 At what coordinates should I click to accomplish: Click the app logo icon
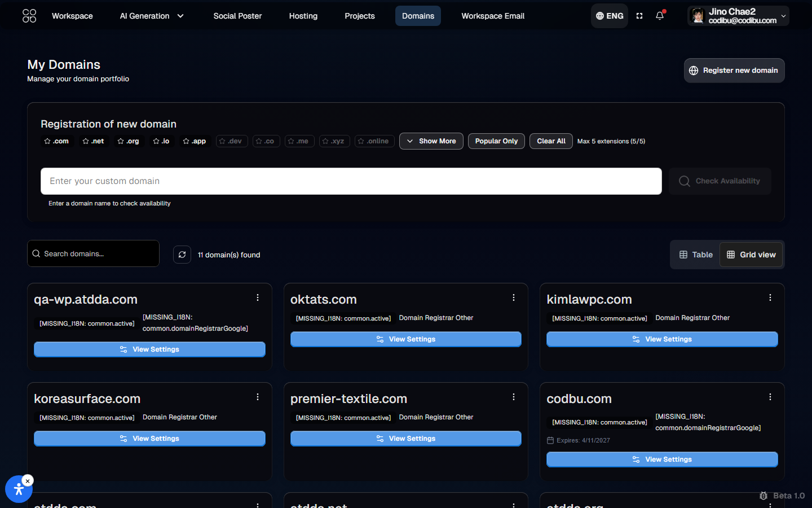29,16
